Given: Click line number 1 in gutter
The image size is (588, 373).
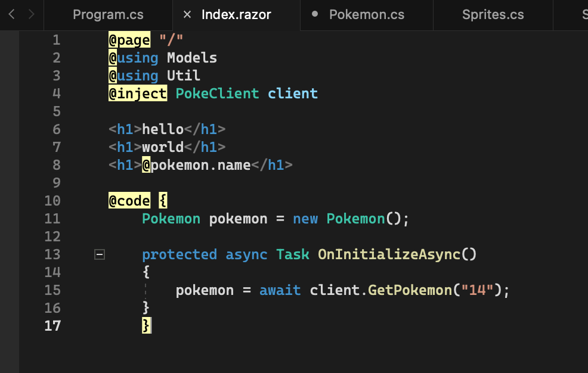Looking at the screenshot, I should (x=56, y=40).
